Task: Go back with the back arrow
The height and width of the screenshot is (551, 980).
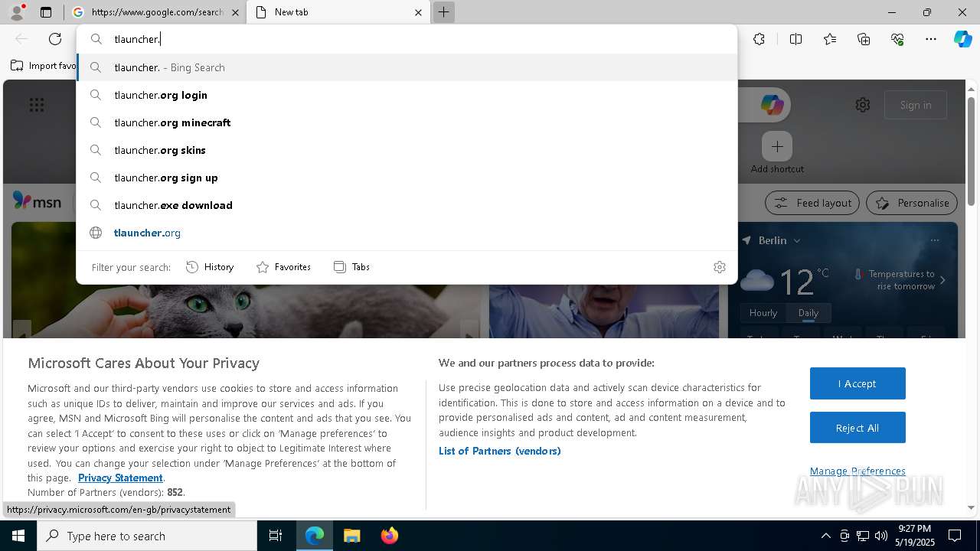Action: 21,39
